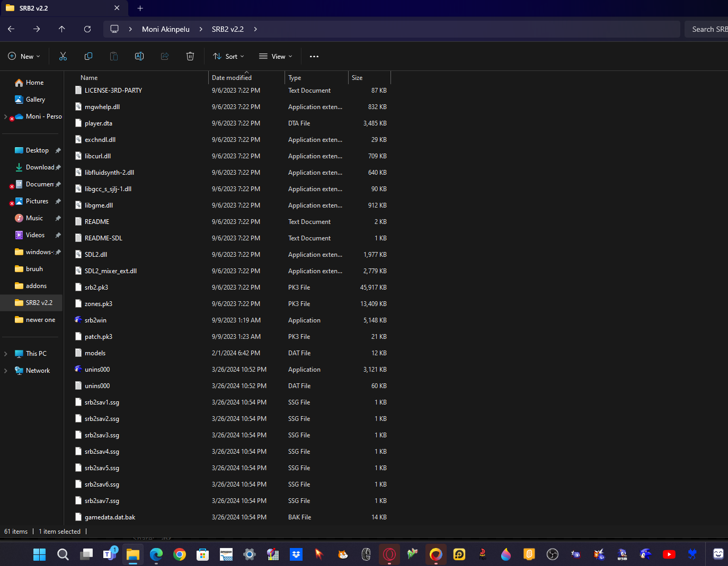Open YouTube from the taskbar

point(669,554)
